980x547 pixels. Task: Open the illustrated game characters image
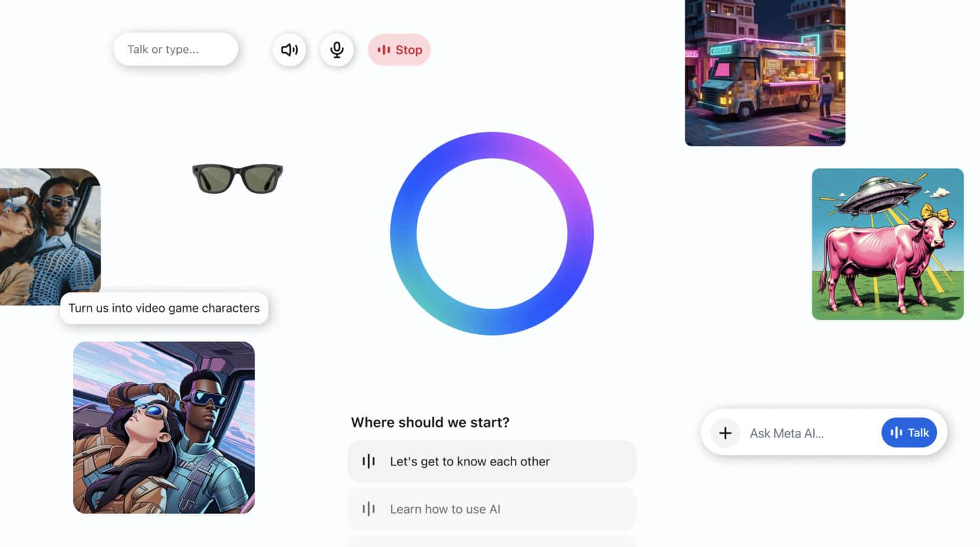tap(164, 428)
